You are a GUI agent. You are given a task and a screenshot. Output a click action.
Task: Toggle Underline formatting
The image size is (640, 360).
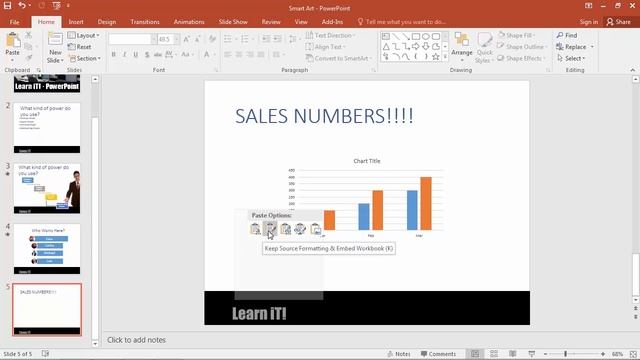coord(136,55)
